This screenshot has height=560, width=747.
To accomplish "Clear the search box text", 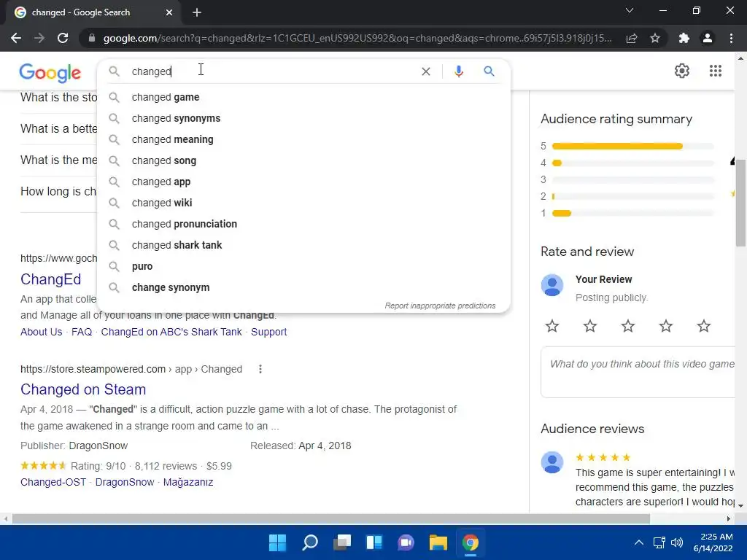I will [426, 71].
